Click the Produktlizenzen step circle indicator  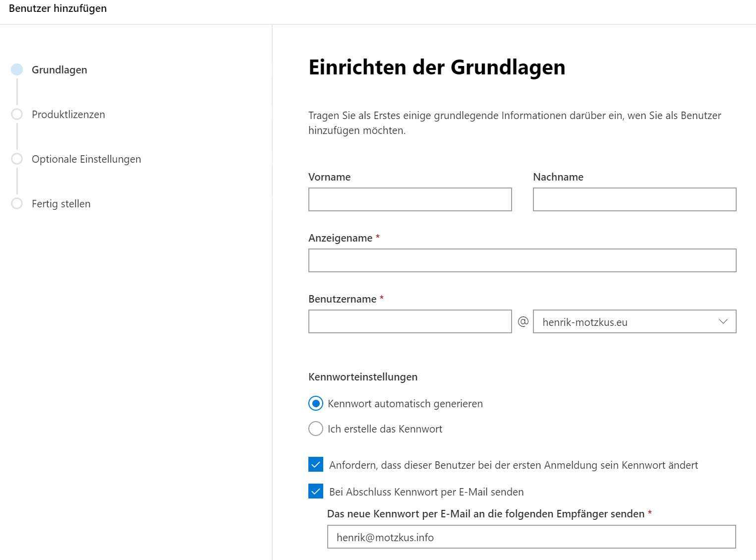pos(17,114)
